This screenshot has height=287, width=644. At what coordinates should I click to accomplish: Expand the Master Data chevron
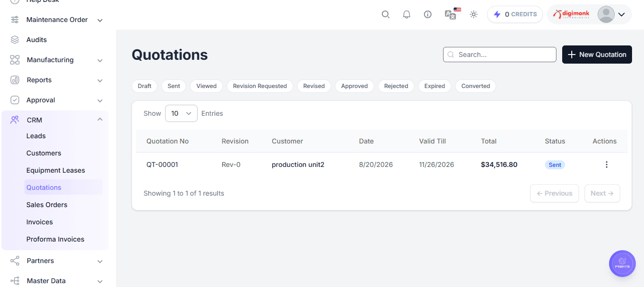pyautogui.click(x=100, y=281)
